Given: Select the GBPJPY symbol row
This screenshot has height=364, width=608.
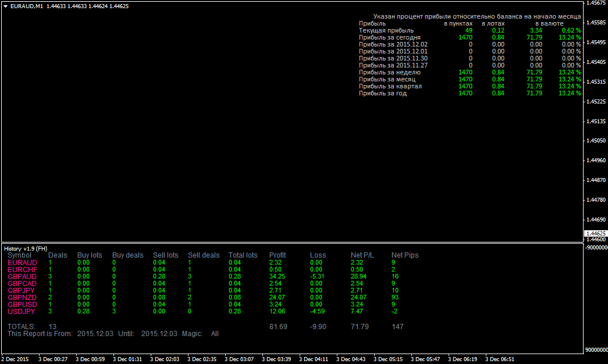Looking at the screenshot, I should click(x=21, y=290).
